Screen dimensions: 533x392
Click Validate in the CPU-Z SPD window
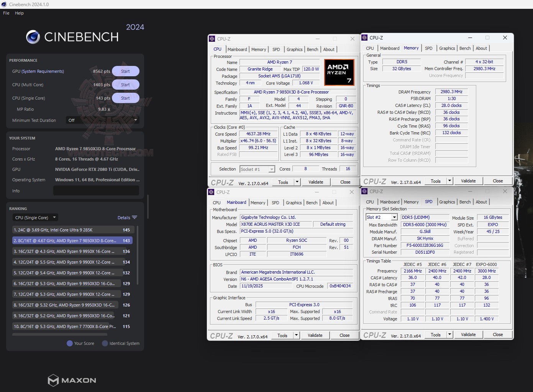(468, 335)
